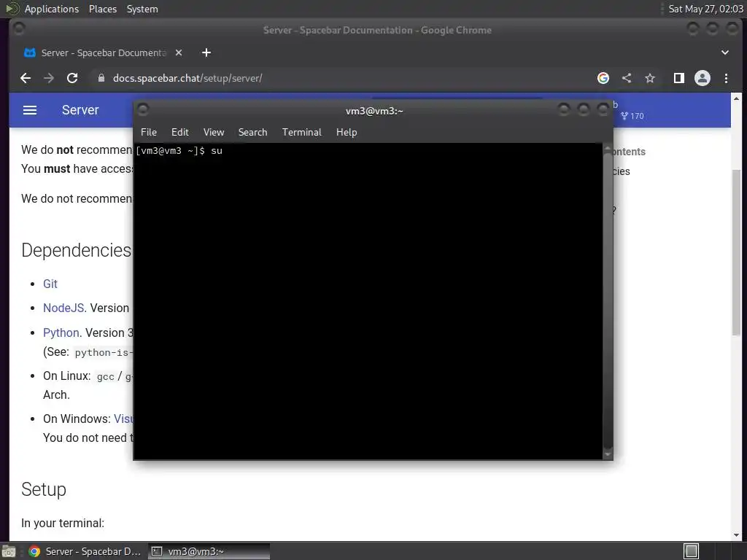Click the workspace switcher in bottom panel
This screenshot has width=747, height=560.
(692, 551)
